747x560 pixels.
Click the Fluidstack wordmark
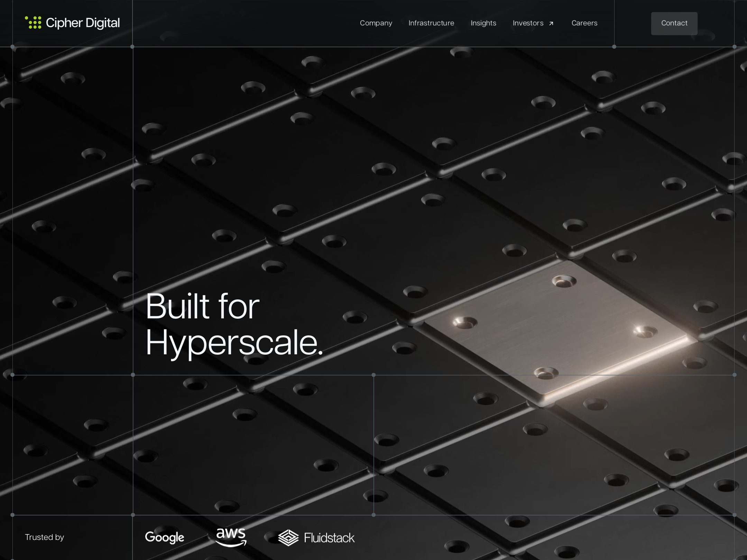point(329,538)
